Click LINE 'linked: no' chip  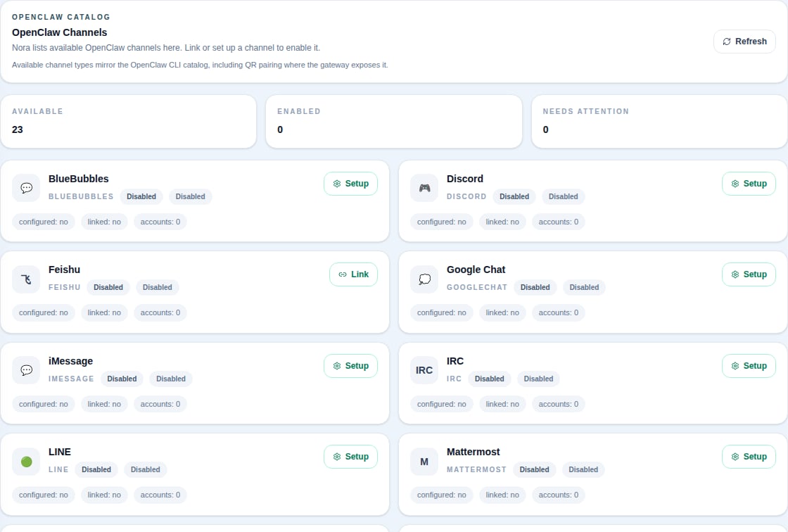[104, 495]
